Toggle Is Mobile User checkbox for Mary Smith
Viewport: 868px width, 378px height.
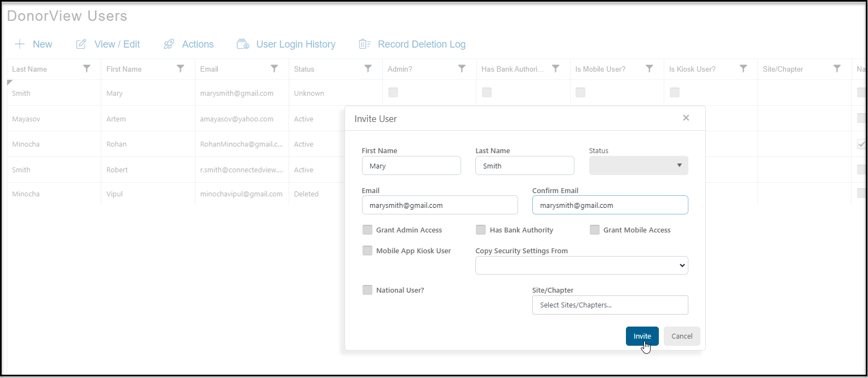tap(580, 92)
